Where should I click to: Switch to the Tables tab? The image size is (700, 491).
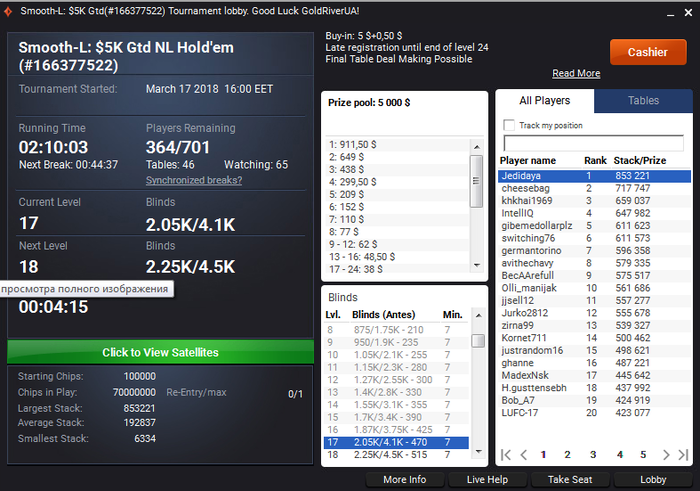tap(643, 100)
